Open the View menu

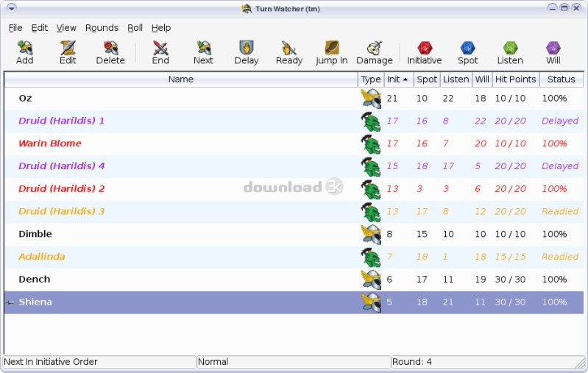[x=66, y=28]
